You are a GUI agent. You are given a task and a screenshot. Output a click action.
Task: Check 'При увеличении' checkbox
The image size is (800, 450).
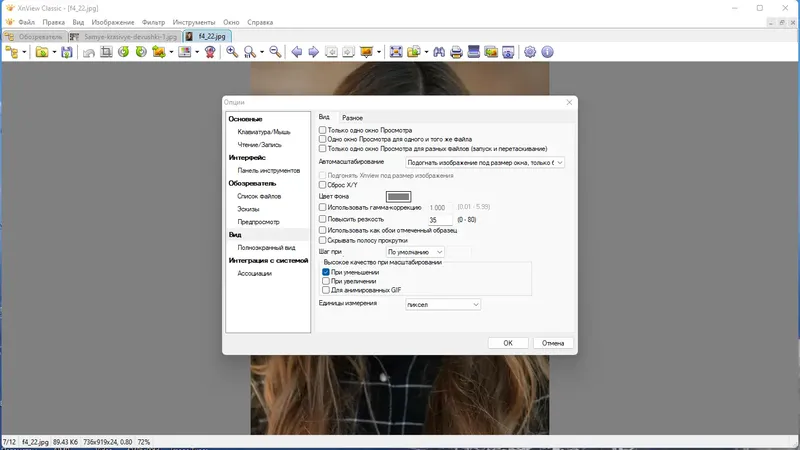[x=326, y=281]
